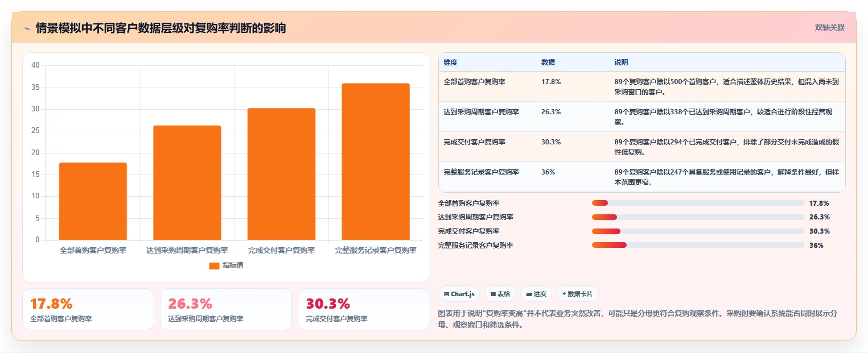The height and width of the screenshot is (353, 868).
Task: Click the 双轴关联 tag in header
Action: click(x=830, y=27)
